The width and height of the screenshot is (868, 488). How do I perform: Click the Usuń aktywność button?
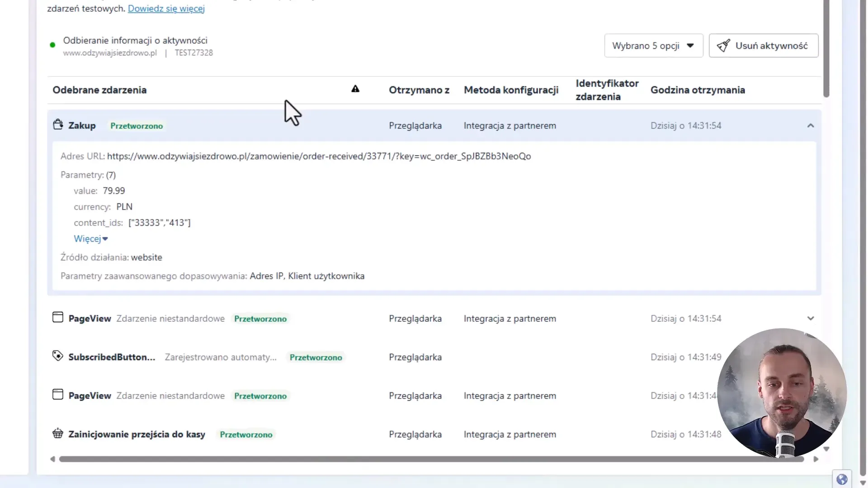tap(764, 46)
